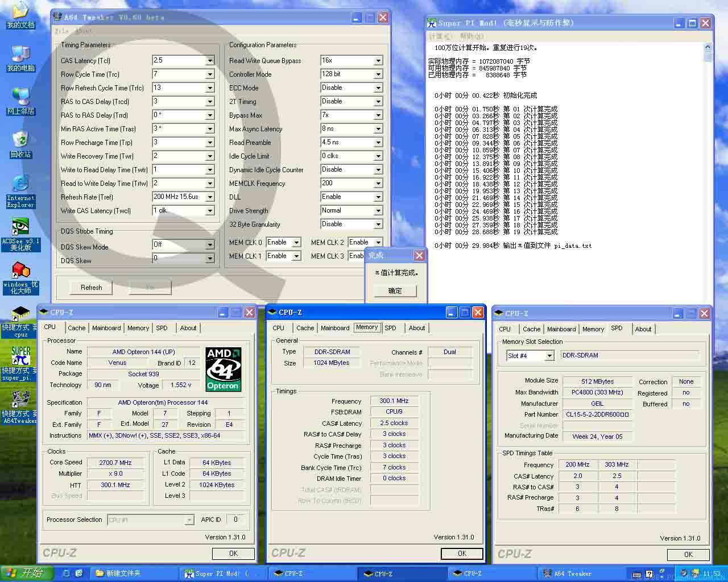Expand 2T Timing dropdown

378,102
